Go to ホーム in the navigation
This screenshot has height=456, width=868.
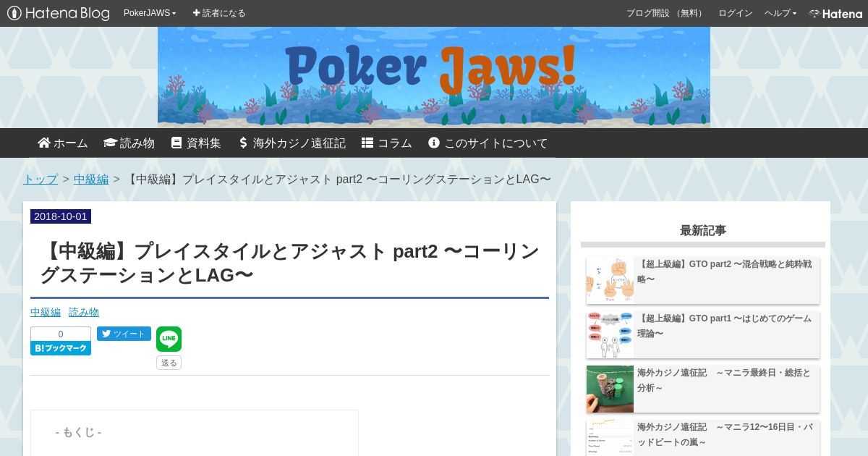point(63,143)
